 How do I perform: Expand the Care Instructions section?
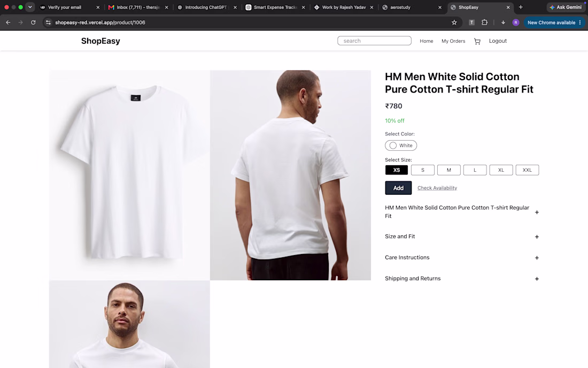462,258
